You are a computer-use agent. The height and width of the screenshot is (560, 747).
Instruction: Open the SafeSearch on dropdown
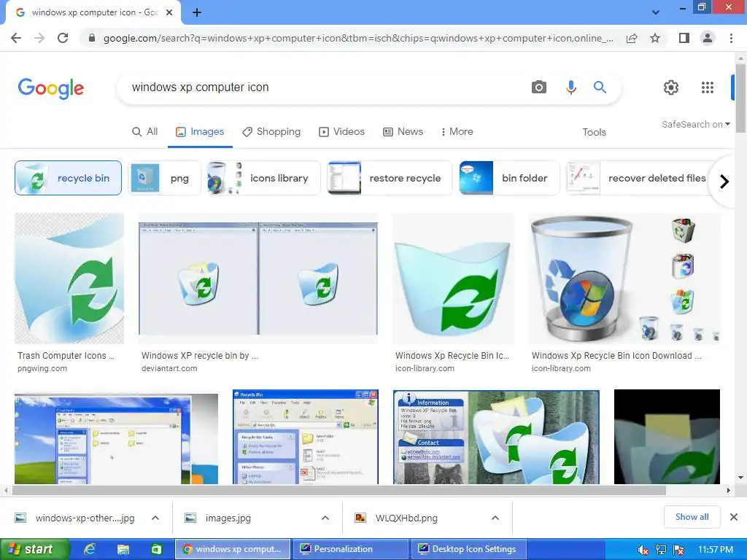tap(695, 124)
